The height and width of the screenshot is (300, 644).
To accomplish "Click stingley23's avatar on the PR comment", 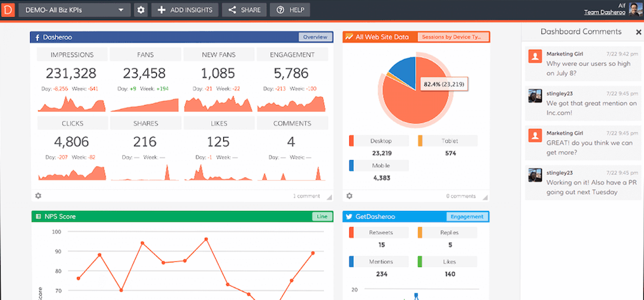I will pos(535,175).
